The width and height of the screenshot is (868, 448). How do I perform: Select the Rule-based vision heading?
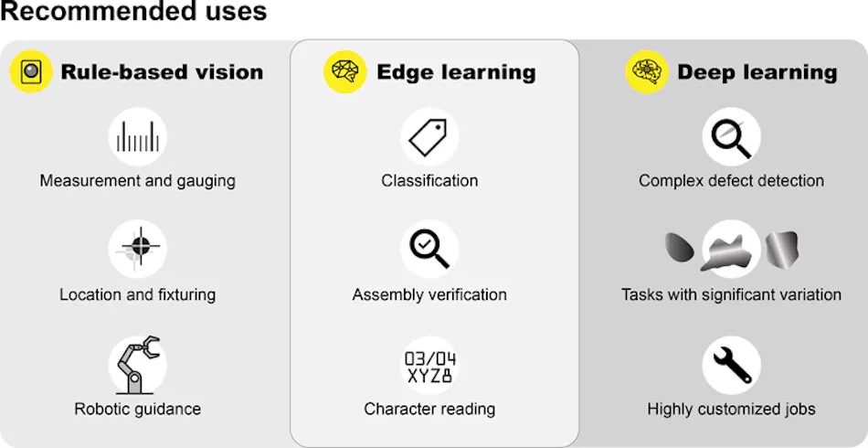(162, 72)
